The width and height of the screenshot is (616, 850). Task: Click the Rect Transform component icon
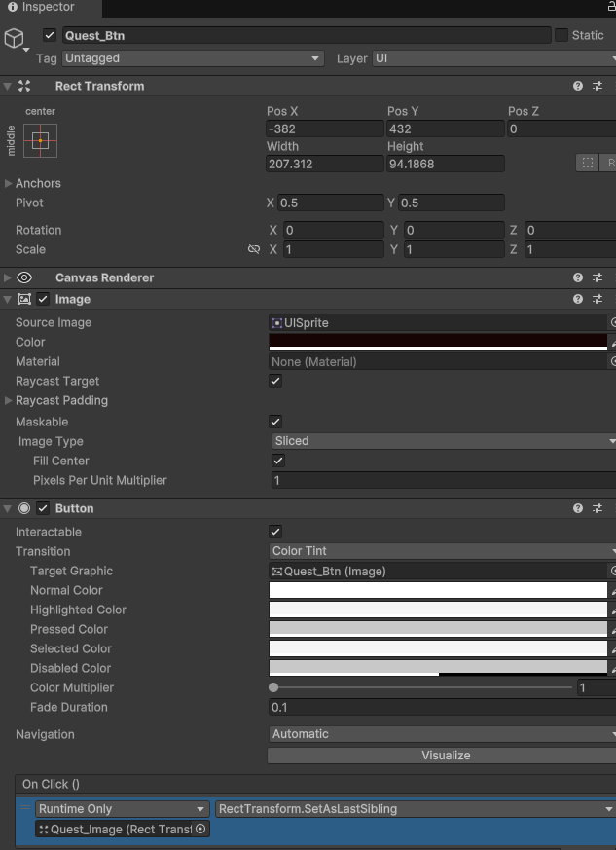pos(24,86)
